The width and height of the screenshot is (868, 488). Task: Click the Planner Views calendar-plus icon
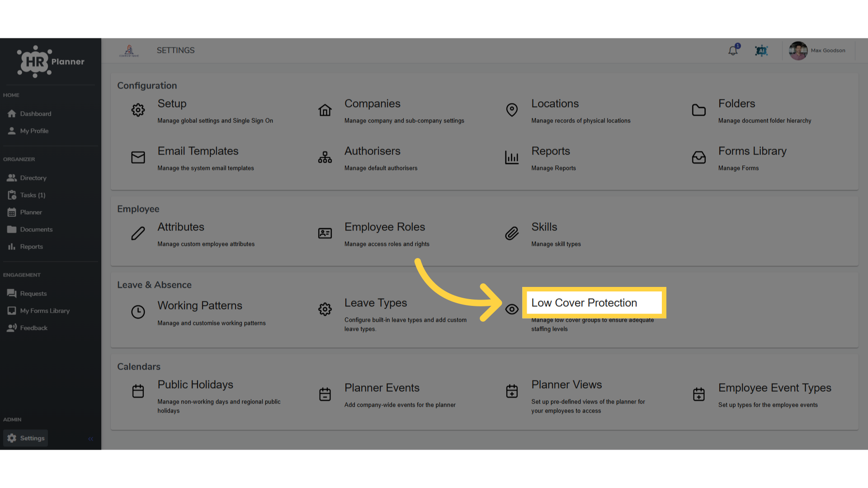point(512,391)
